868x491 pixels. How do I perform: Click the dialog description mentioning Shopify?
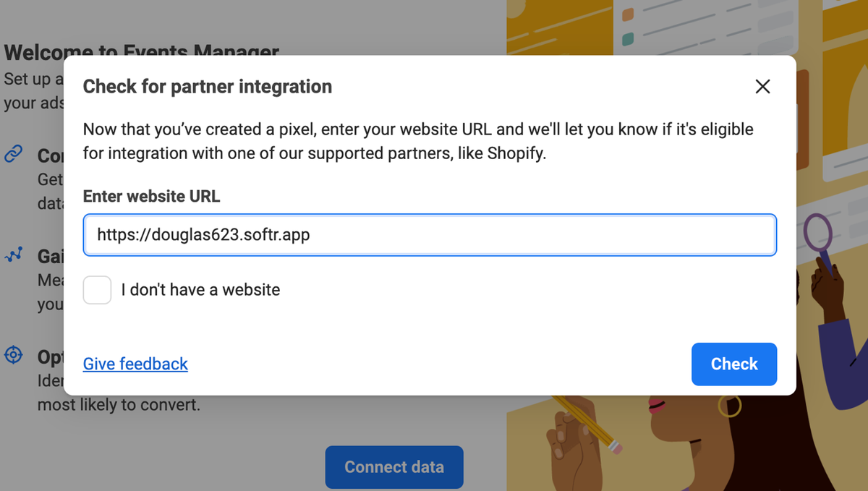click(x=418, y=142)
